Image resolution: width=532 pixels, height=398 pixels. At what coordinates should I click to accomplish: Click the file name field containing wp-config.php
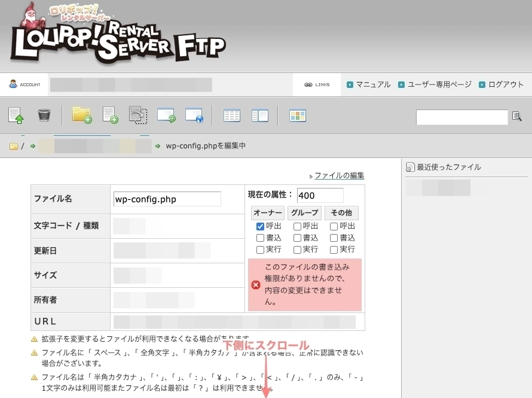pyautogui.click(x=167, y=199)
